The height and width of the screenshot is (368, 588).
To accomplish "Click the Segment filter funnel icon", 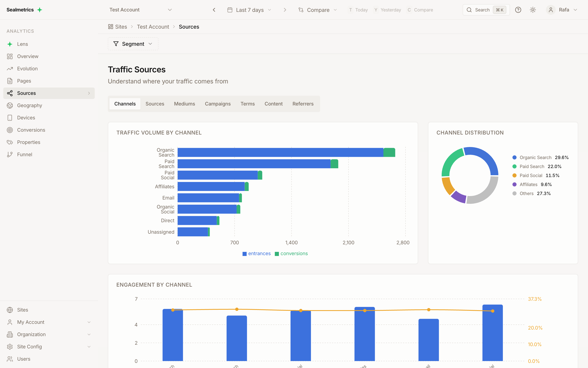I will coord(116,44).
